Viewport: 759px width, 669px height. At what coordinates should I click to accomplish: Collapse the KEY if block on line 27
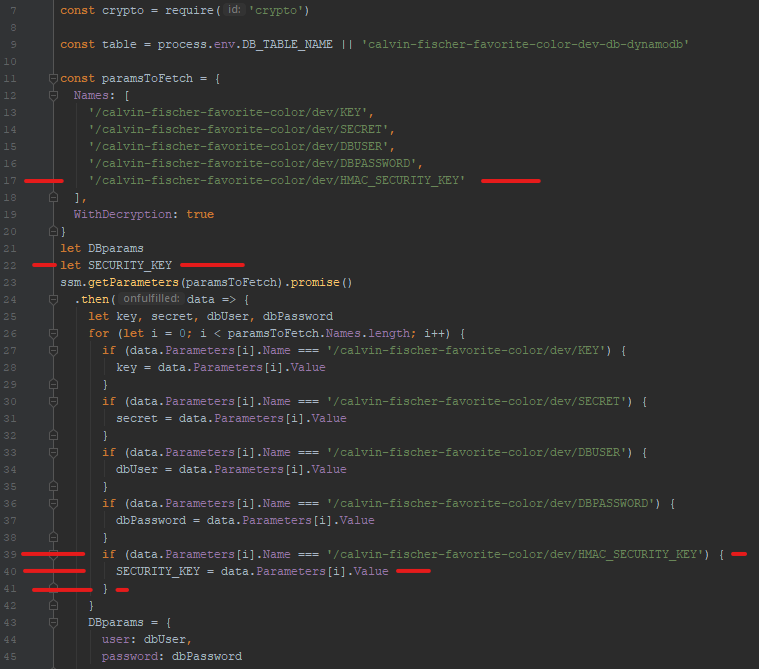(53, 350)
